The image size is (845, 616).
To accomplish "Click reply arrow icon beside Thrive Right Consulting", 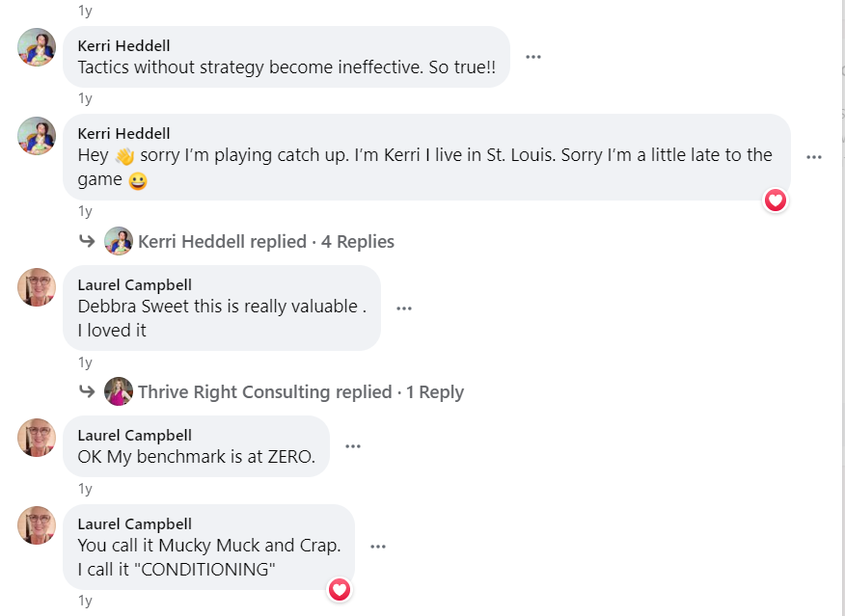I will tap(87, 391).
